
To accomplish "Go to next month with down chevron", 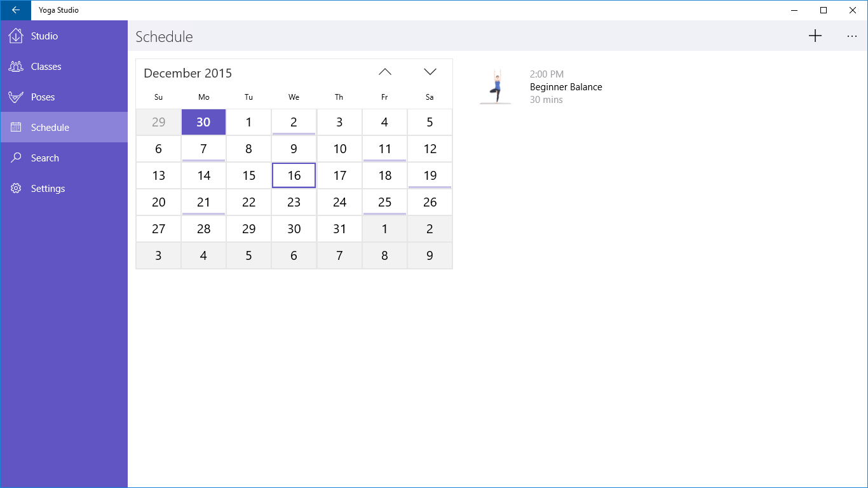I will tap(430, 72).
